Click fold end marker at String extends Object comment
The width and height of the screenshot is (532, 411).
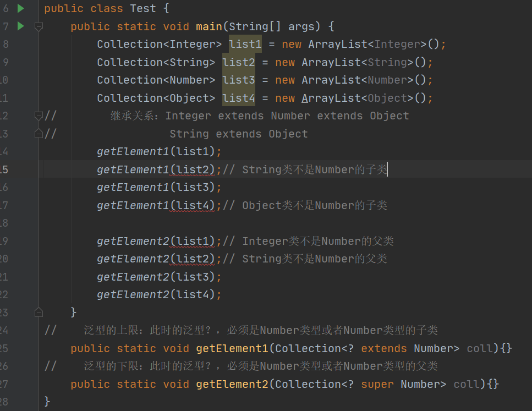pyautogui.click(x=39, y=134)
